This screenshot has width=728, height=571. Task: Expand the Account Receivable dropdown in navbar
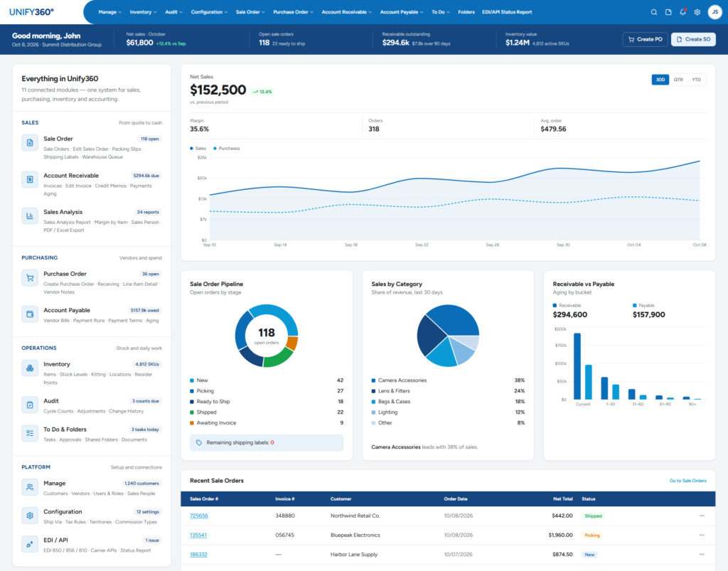point(346,12)
